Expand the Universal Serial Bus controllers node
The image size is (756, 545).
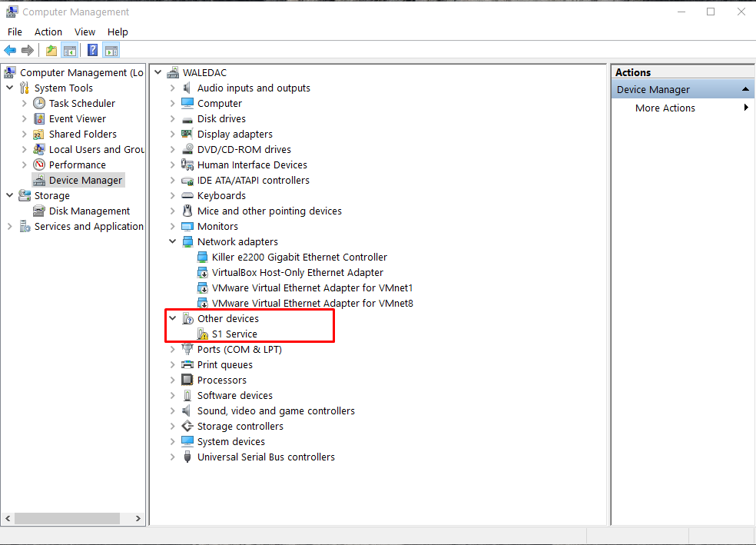172,457
